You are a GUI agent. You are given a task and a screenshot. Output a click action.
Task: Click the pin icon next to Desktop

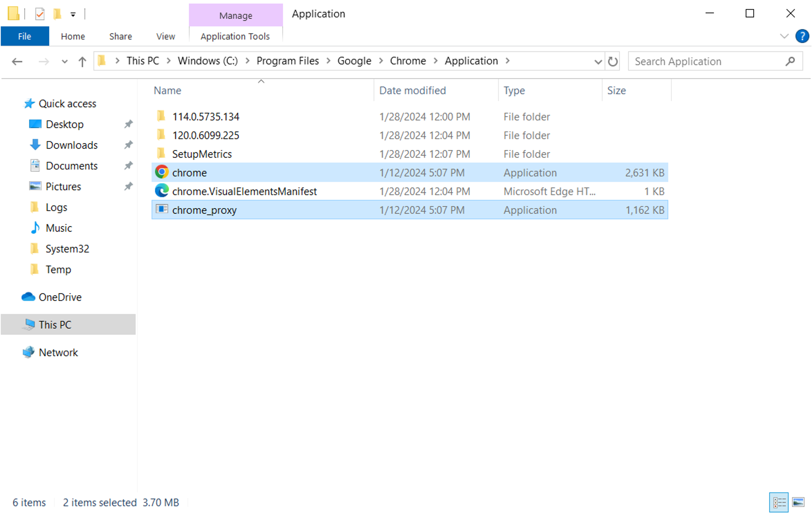pyautogui.click(x=128, y=124)
